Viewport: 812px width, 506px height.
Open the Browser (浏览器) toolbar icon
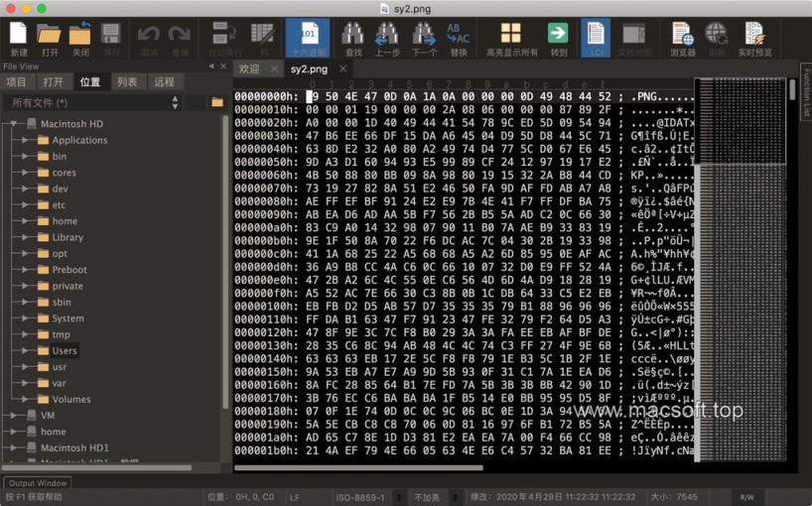click(x=682, y=37)
